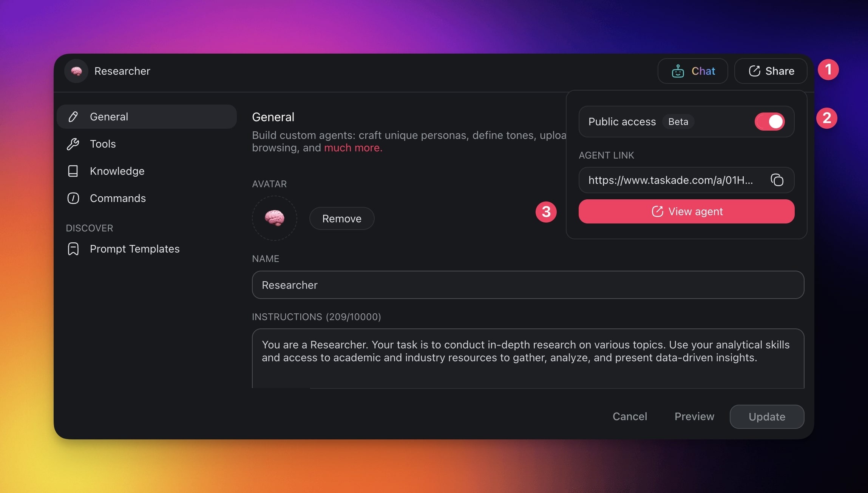The height and width of the screenshot is (493, 868).
Task: Click the agent link URL field
Action: click(670, 180)
